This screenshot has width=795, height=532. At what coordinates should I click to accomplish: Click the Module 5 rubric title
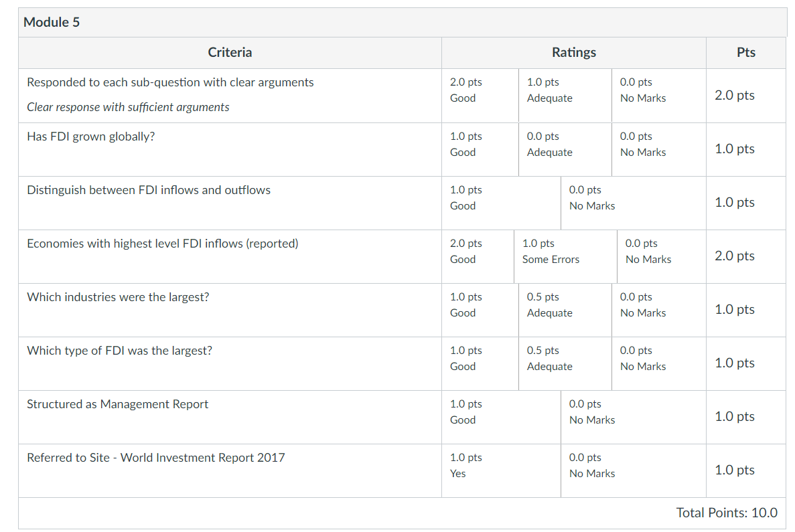pos(52,22)
